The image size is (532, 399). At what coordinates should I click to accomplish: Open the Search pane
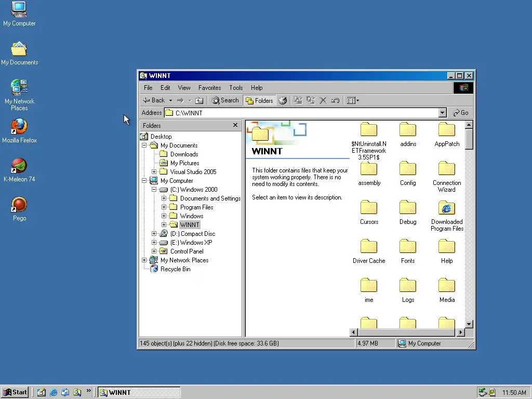pyautogui.click(x=225, y=100)
